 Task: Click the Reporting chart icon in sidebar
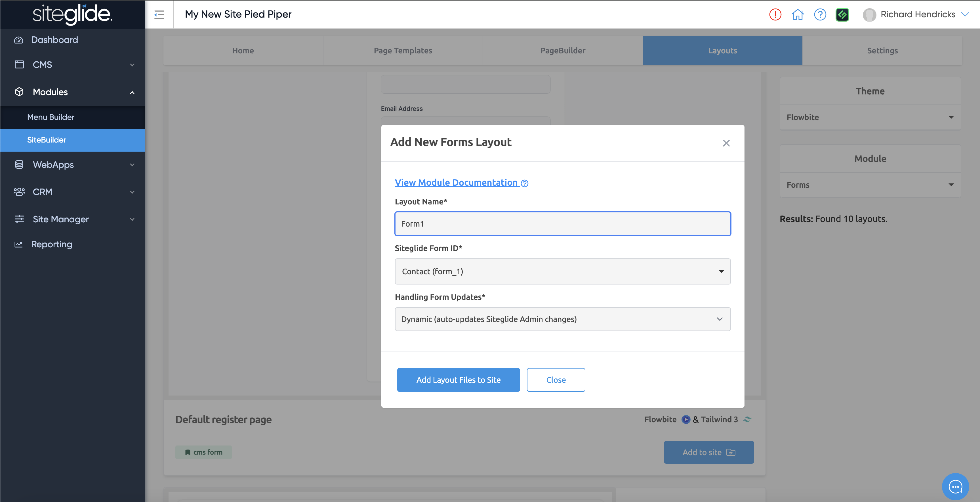pyautogui.click(x=19, y=244)
